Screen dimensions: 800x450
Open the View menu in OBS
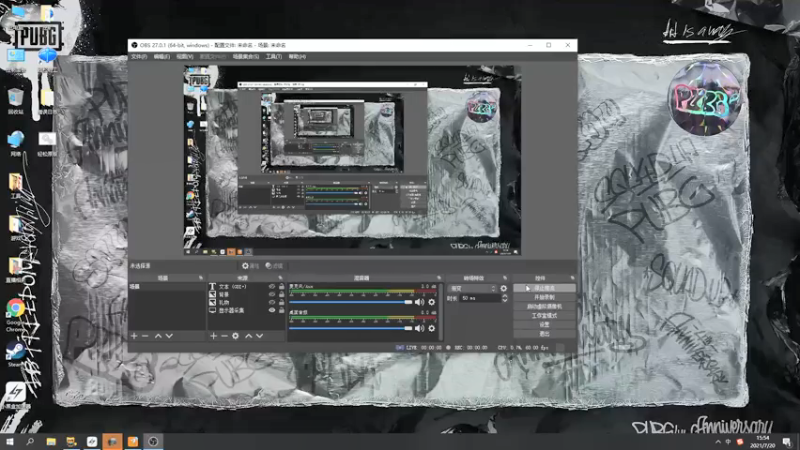(x=185, y=57)
